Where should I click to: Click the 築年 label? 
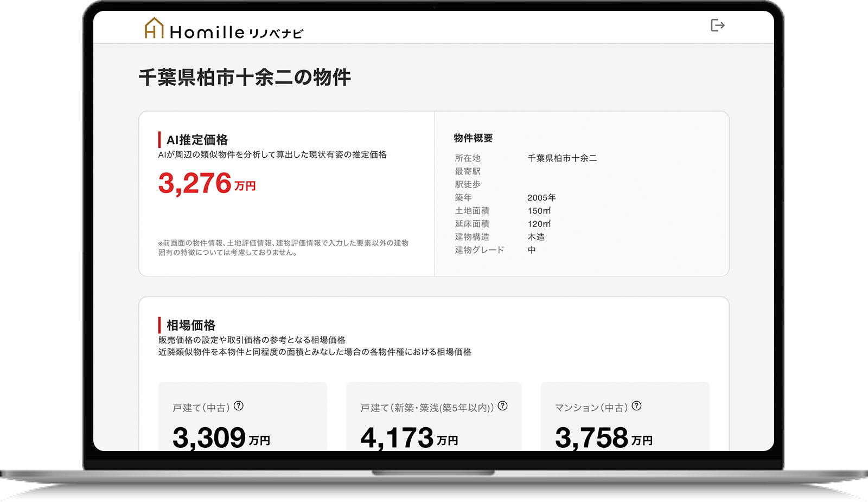[463, 197]
